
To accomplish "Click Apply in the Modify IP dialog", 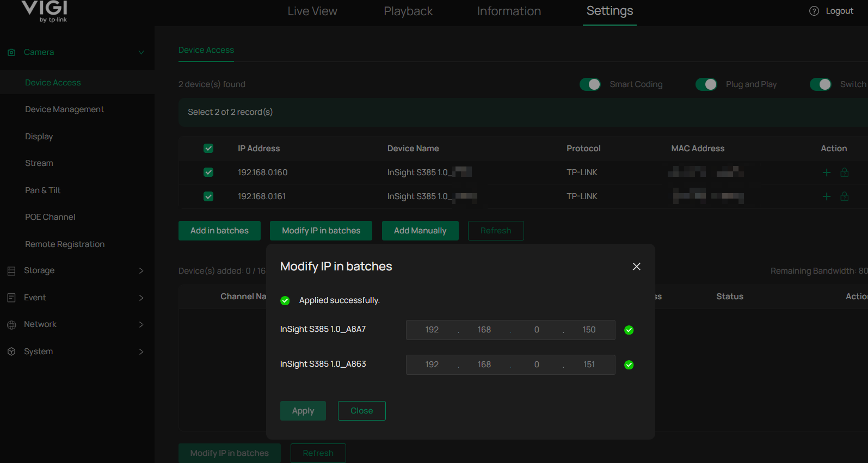I will pos(303,411).
